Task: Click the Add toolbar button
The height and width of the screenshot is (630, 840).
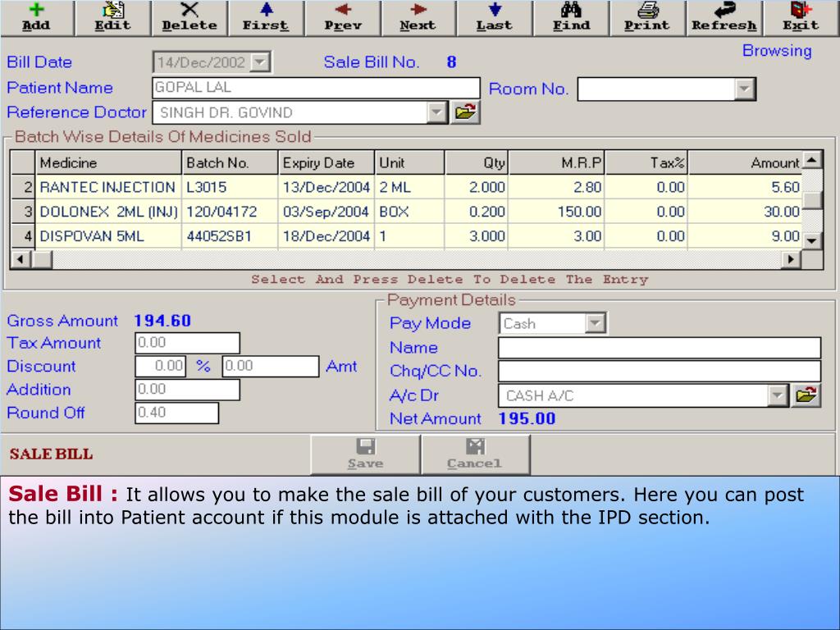Action: (36, 18)
